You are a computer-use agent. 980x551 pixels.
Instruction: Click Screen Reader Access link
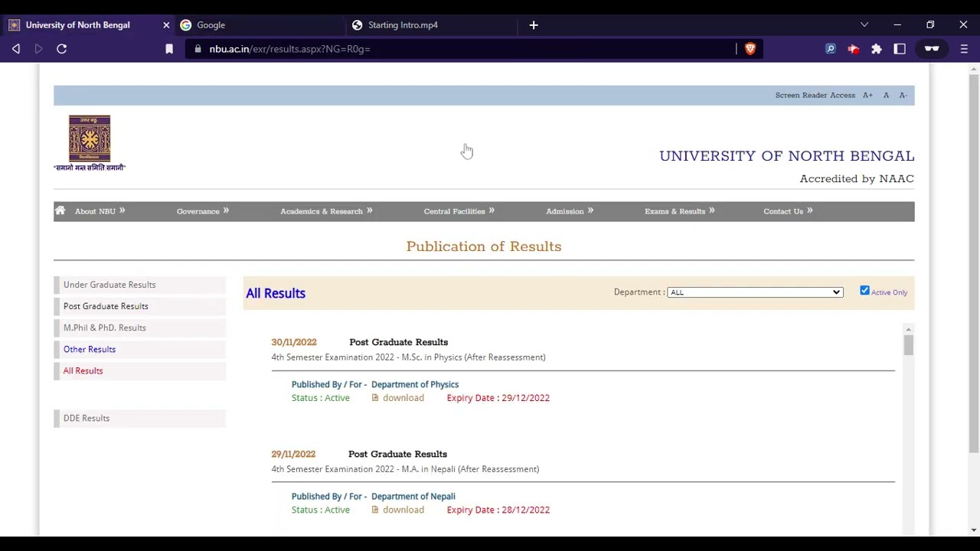(x=815, y=96)
